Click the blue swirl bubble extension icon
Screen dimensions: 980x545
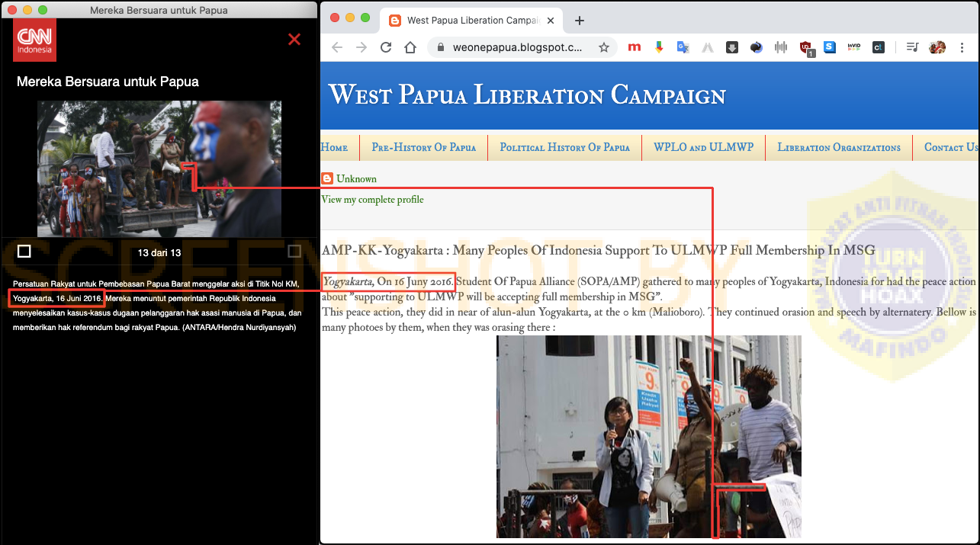[756, 47]
